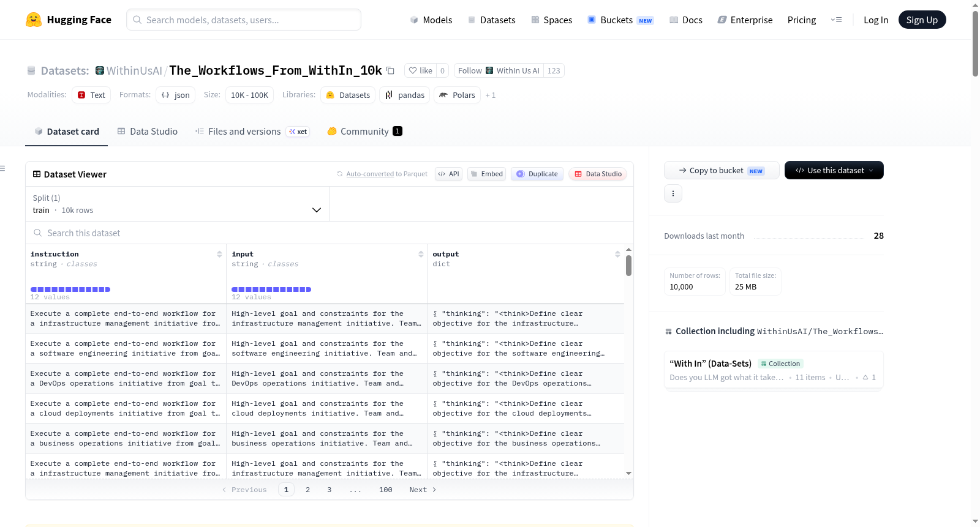
Task: Click the Copy to bucket button
Action: pyautogui.click(x=722, y=170)
